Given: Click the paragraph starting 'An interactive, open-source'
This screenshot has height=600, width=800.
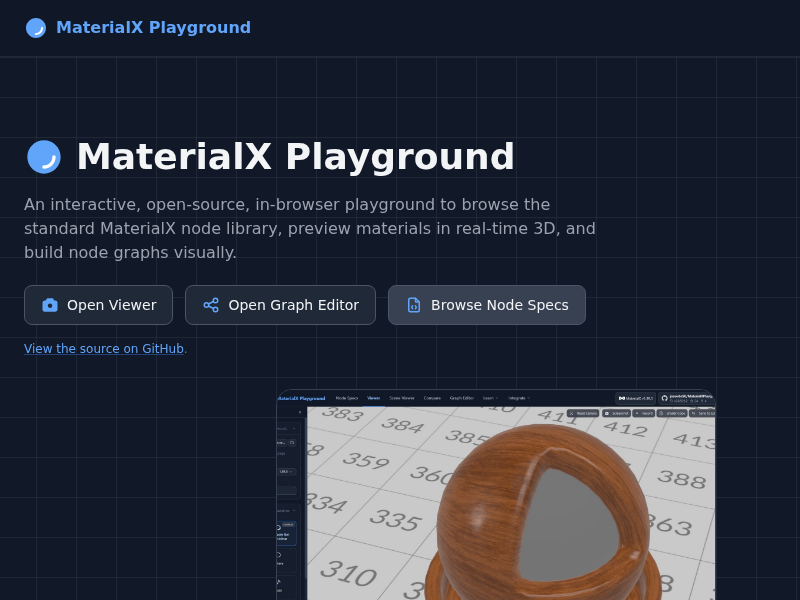Looking at the screenshot, I should tap(310, 228).
